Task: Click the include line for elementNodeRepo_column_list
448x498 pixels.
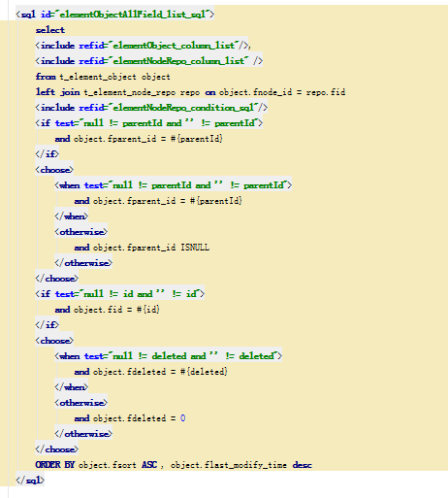Action: click(148, 61)
